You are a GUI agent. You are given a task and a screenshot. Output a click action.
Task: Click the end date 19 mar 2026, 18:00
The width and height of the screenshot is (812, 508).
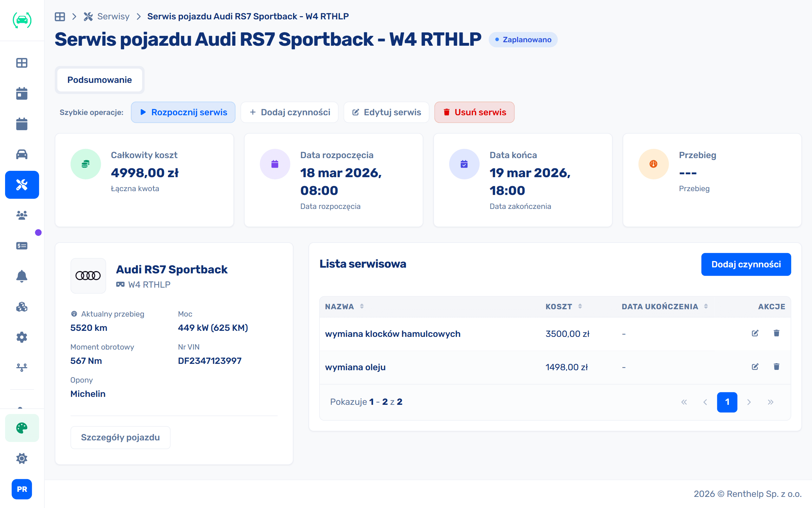[530, 181]
